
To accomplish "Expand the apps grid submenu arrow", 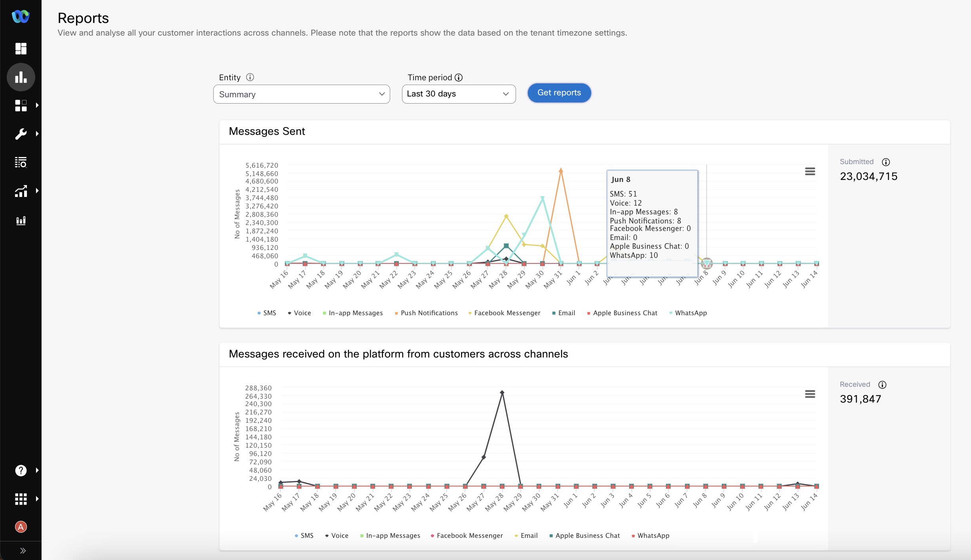I will click(x=37, y=105).
